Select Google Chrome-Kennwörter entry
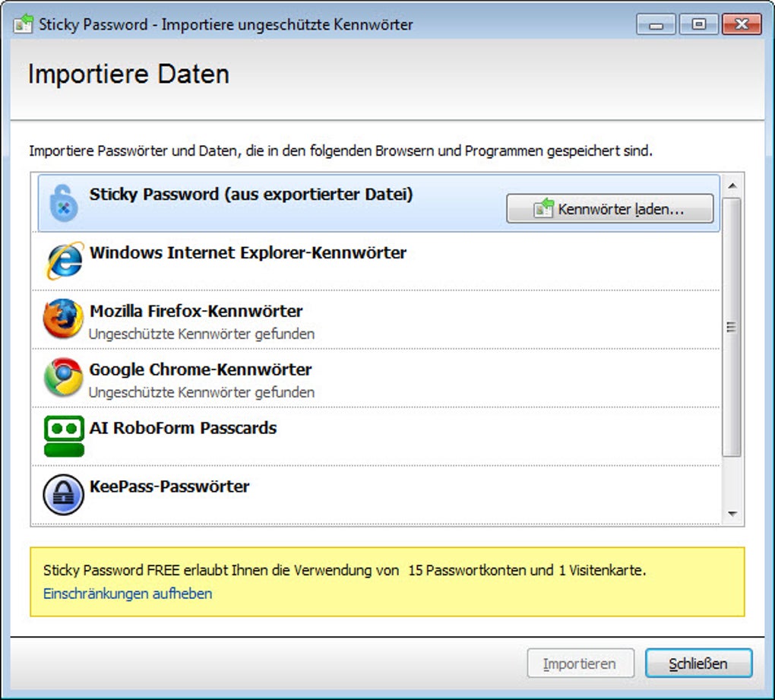The height and width of the screenshot is (700, 775). click(376, 378)
